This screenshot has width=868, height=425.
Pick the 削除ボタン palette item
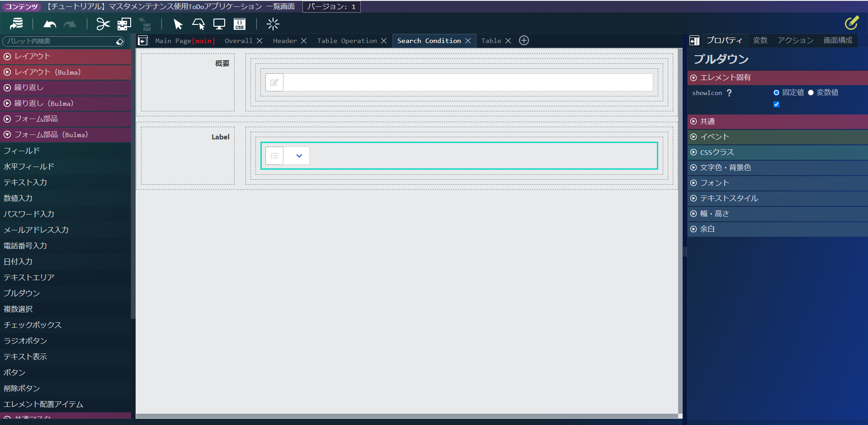click(66, 388)
